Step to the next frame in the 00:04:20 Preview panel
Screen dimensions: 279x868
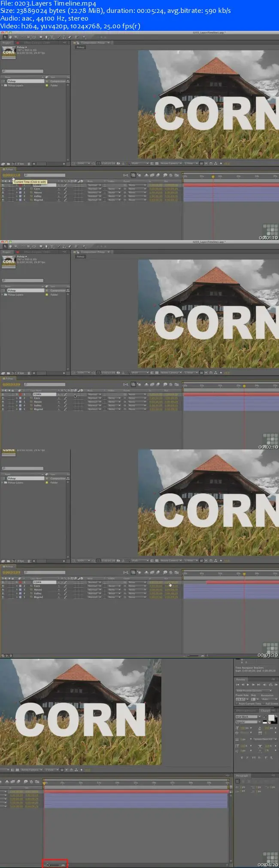click(x=252, y=685)
